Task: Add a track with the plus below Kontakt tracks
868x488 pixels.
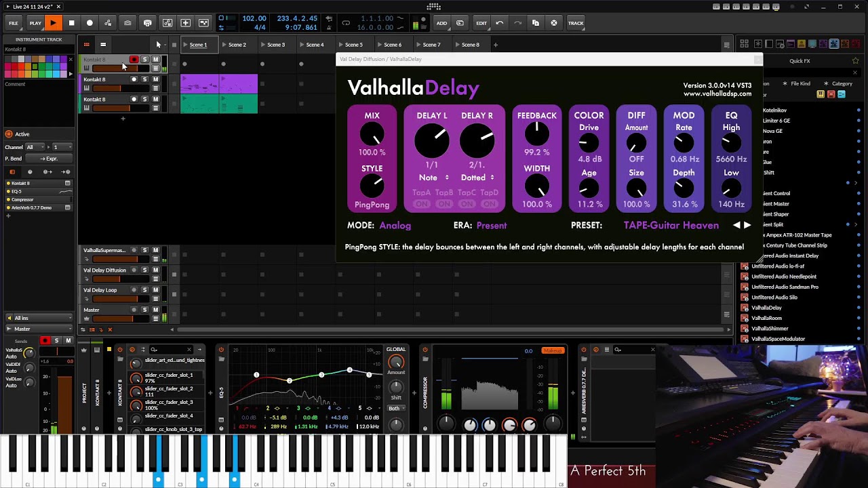Action: tap(123, 119)
